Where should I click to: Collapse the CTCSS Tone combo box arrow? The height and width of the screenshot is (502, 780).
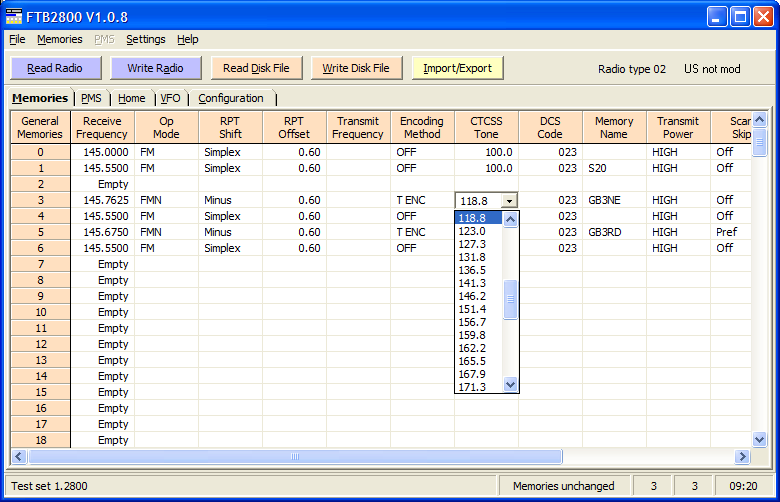(x=510, y=200)
